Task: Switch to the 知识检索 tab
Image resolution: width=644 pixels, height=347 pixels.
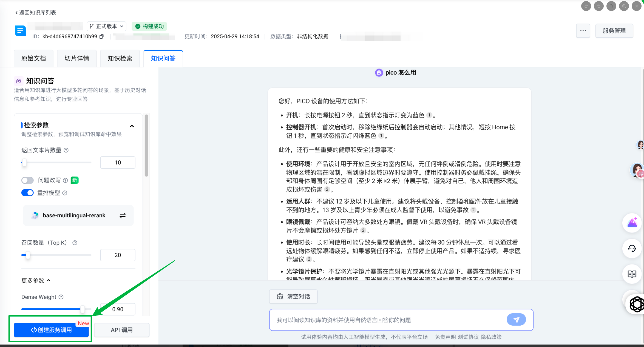Action: [x=120, y=58]
